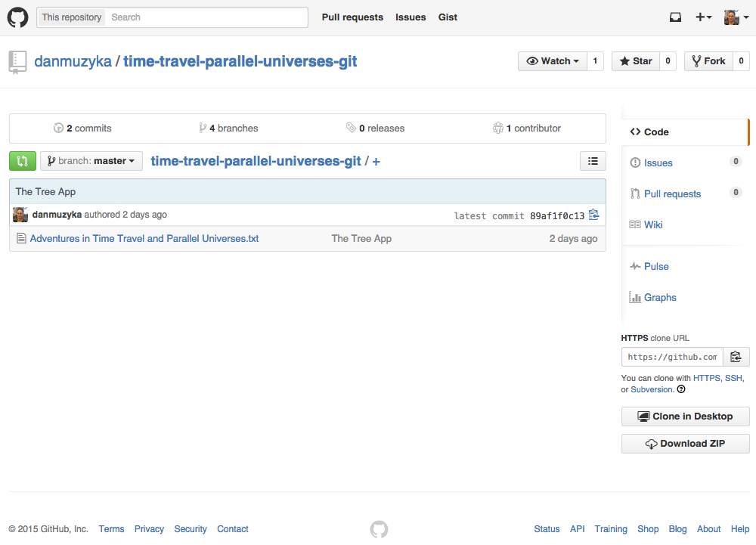Open Issues tab in sidebar
Viewport: 756px width, 545px height.
click(x=686, y=163)
